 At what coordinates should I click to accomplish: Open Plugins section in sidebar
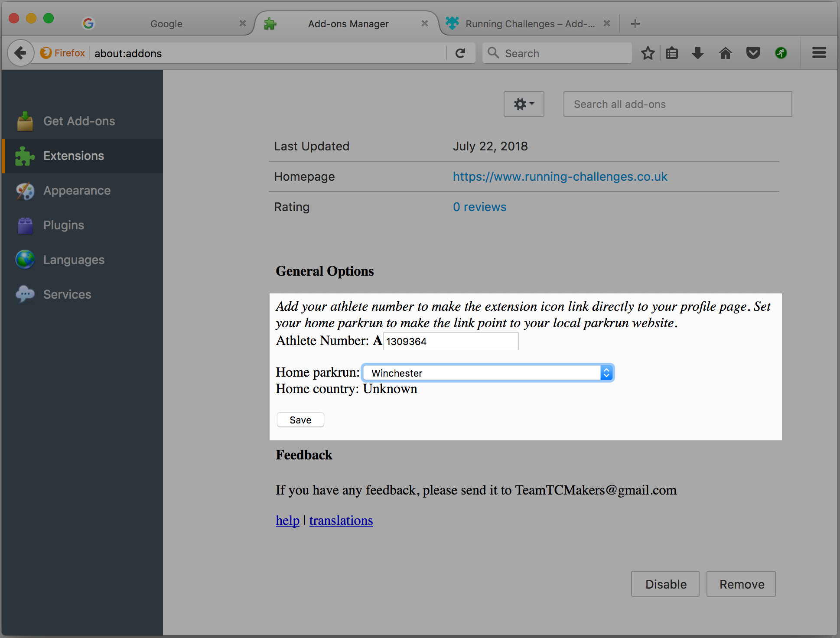point(63,225)
